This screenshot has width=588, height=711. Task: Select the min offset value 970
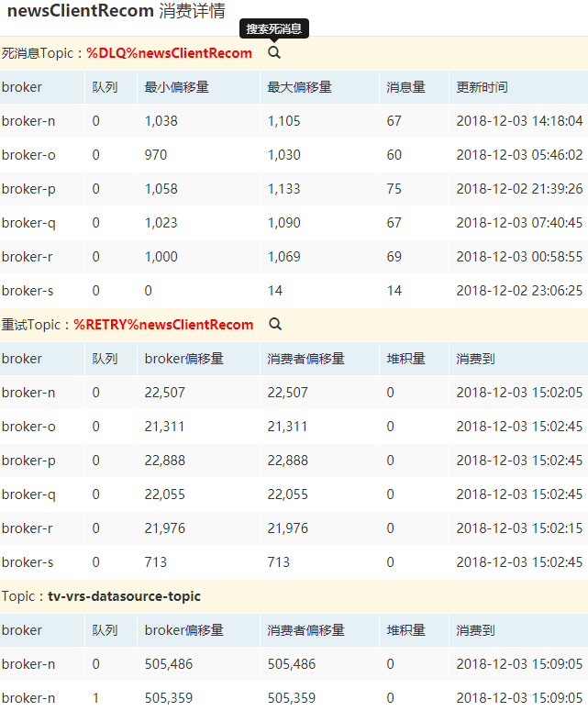click(156, 155)
